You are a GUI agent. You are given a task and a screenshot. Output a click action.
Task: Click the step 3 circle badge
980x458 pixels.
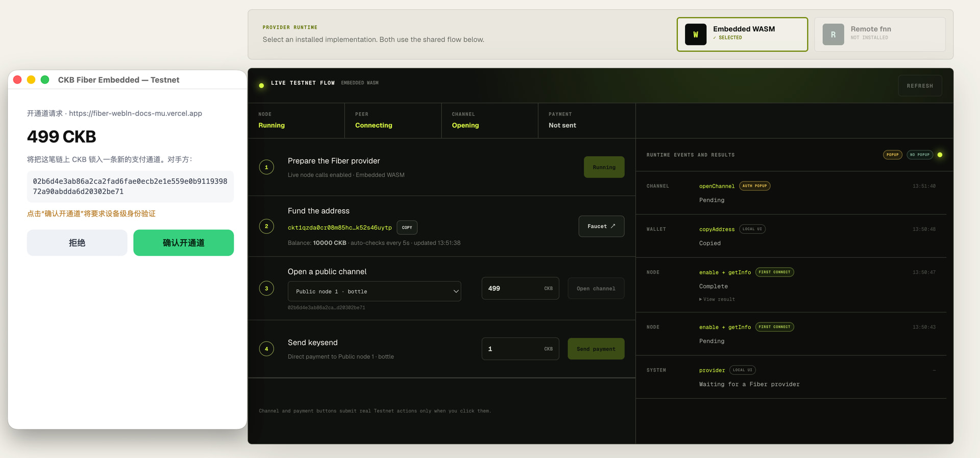coord(266,288)
